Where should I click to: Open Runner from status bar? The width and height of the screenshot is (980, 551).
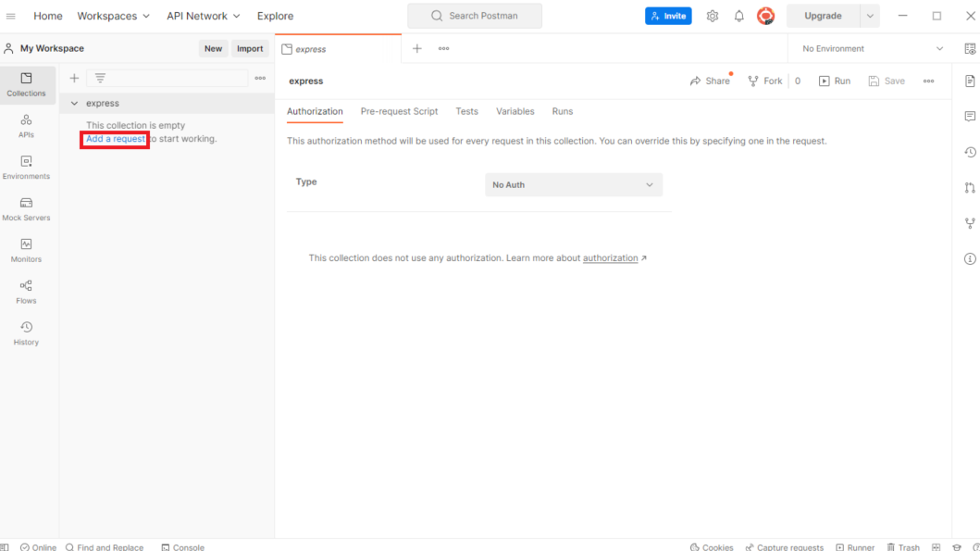coord(855,546)
